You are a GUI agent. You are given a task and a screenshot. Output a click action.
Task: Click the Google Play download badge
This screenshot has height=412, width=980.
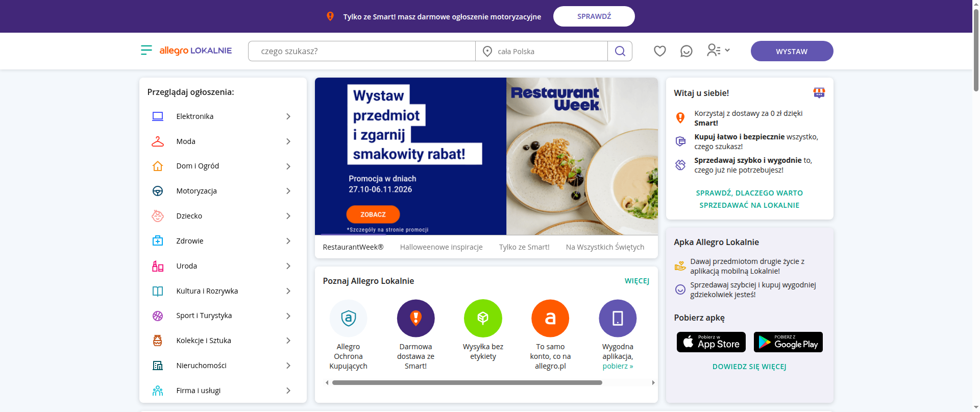click(x=788, y=342)
